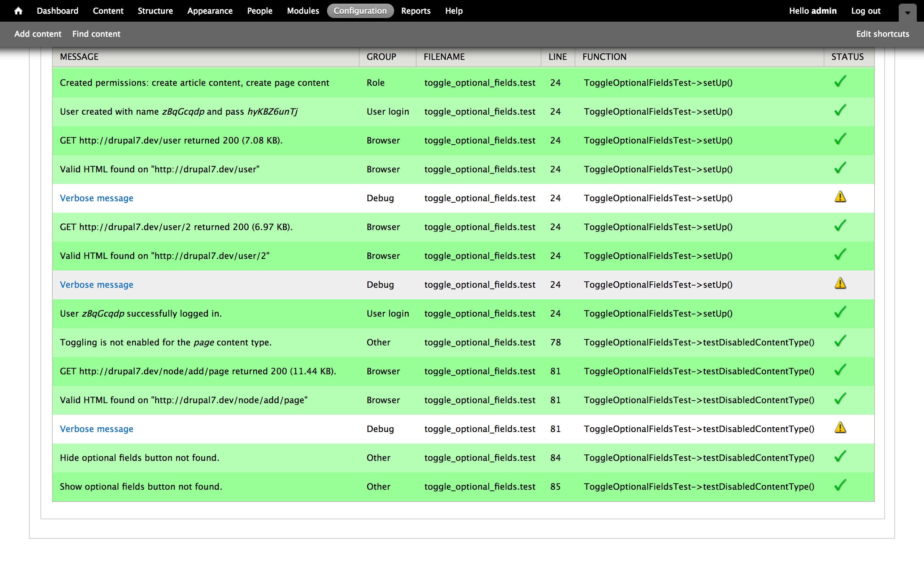This screenshot has height=577, width=924.
Task: Click warning icon on second Verbose message row
Action: pos(840,284)
